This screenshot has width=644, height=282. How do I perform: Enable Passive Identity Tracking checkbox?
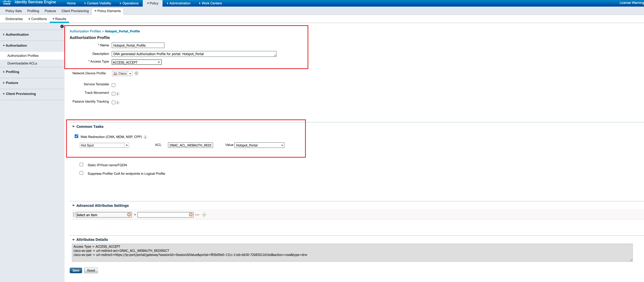pyautogui.click(x=114, y=102)
